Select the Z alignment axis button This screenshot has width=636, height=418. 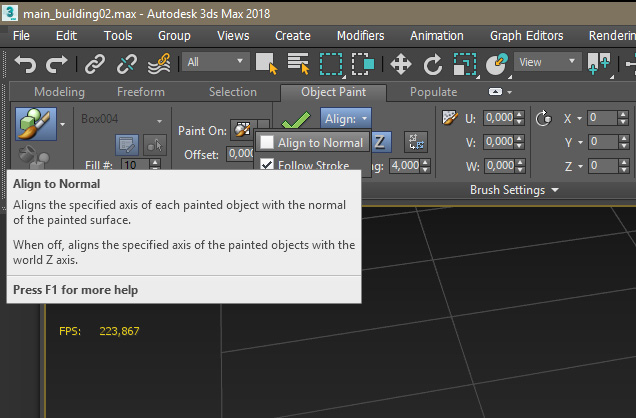380,142
